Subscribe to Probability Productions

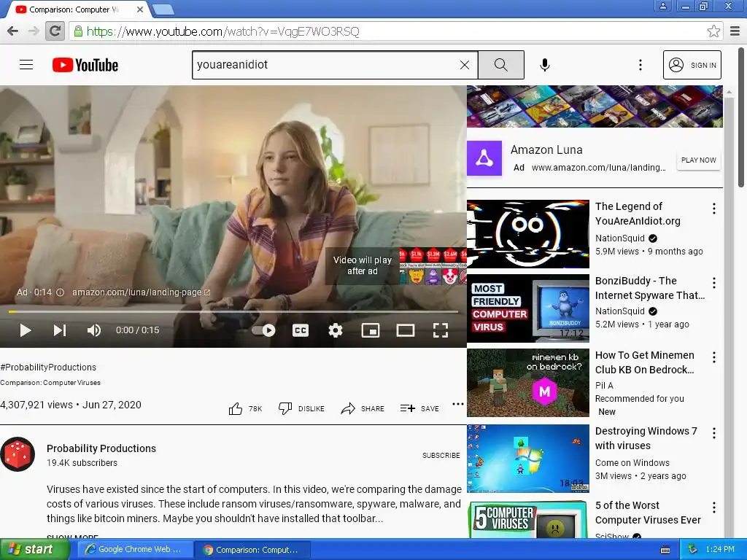(x=441, y=455)
